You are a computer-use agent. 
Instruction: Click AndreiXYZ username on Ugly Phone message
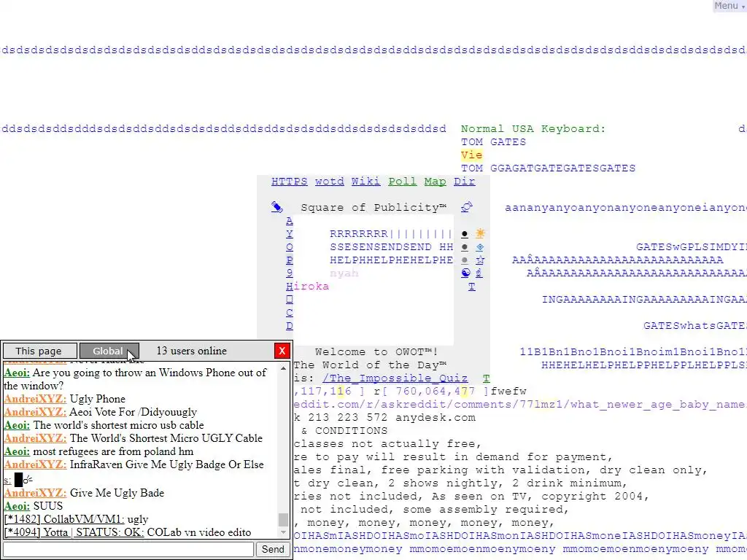[35, 399]
